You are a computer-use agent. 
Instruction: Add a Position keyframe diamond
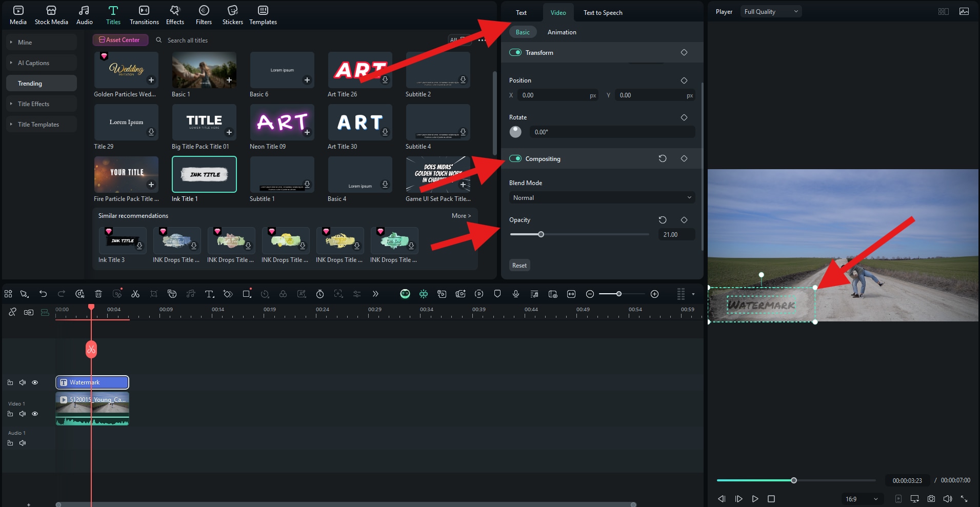tap(684, 80)
